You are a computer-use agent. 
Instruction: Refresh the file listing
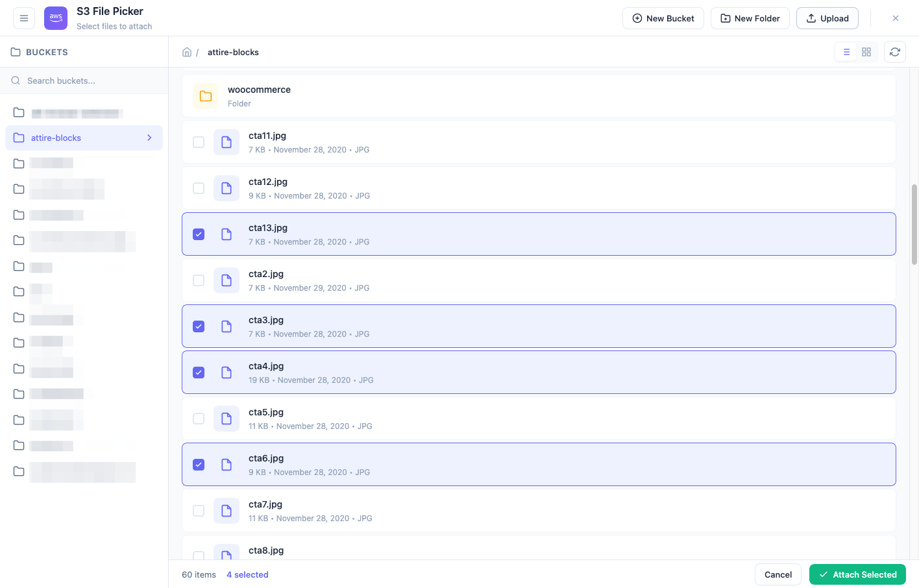895,51
